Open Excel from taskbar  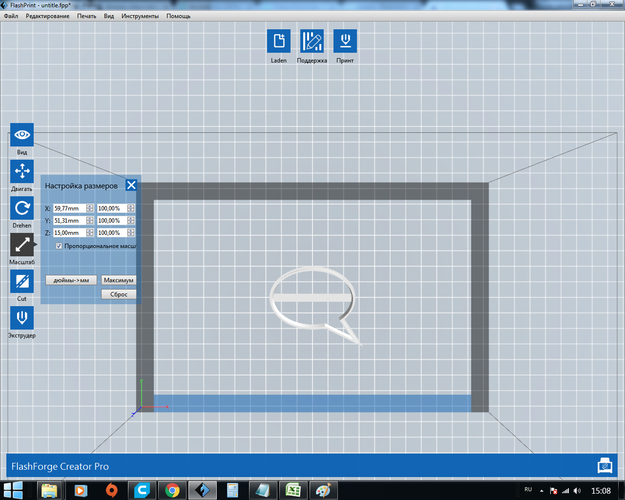pos(293,490)
